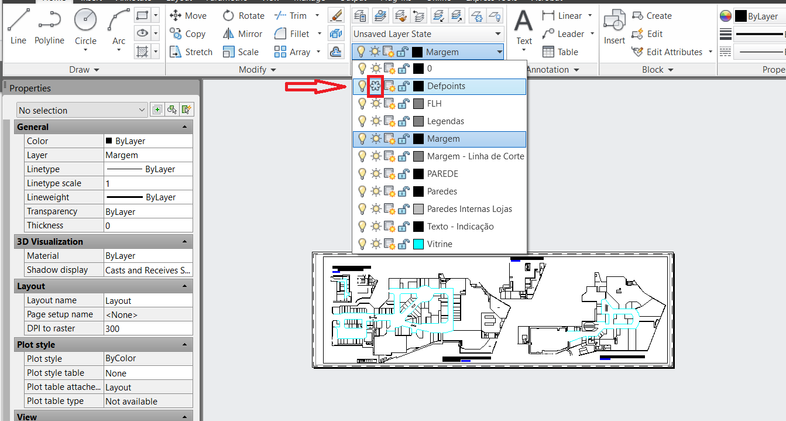Select the Line drawing tool
The image size is (786, 421).
pyautogui.click(x=18, y=26)
